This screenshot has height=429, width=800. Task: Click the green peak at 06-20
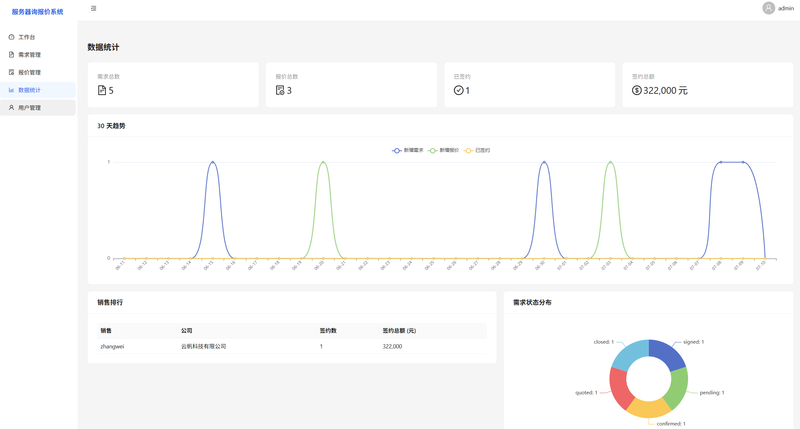click(x=323, y=162)
